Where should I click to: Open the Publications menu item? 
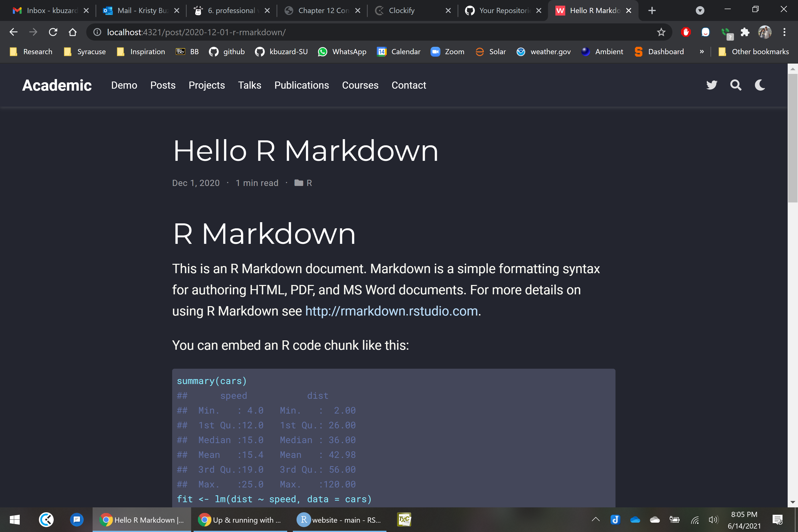301,85
